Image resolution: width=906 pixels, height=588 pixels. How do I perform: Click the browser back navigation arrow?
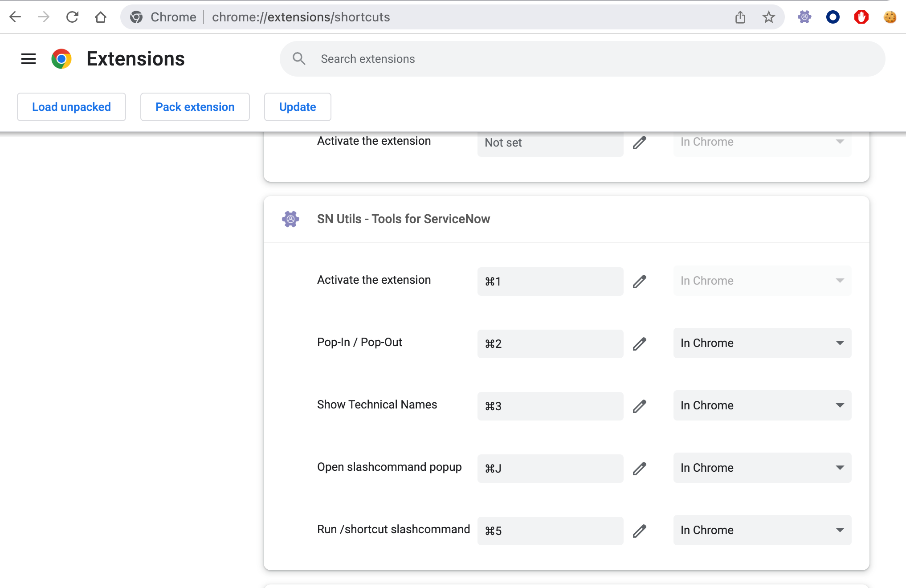point(15,17)
